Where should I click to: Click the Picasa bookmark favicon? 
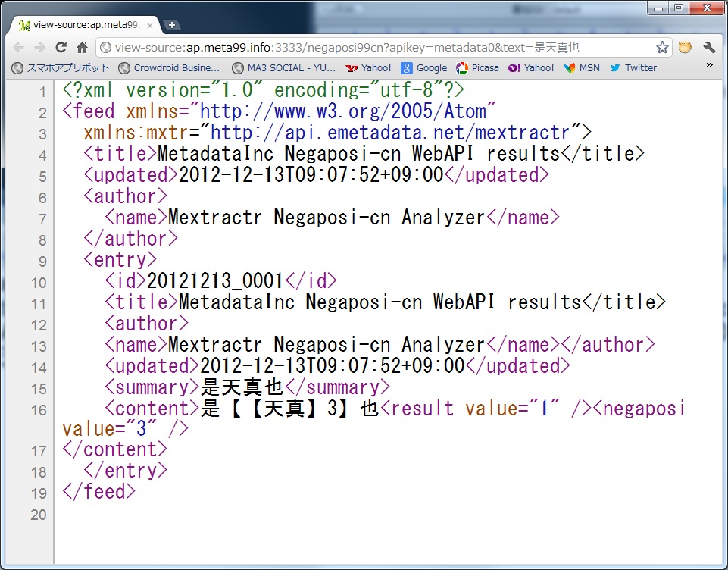[x=462, y=67]
